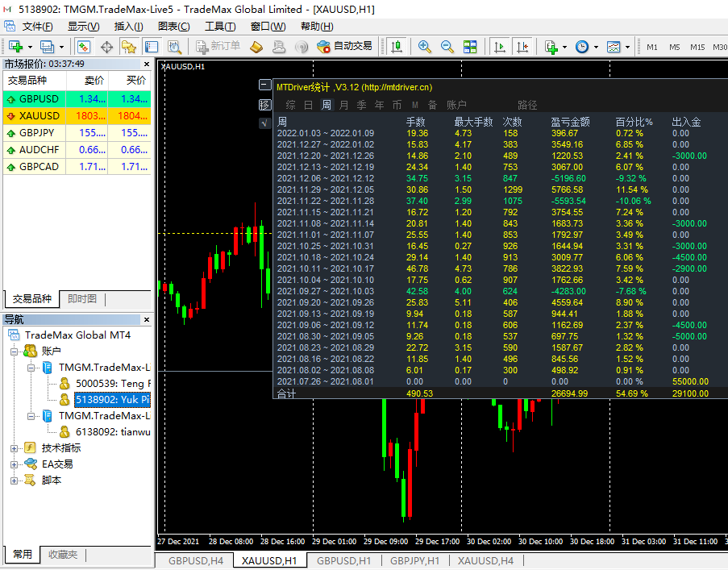This screenshot has width=728, height=570.
Task: Click the 新订单 new order button
Action: click(218, 47)
